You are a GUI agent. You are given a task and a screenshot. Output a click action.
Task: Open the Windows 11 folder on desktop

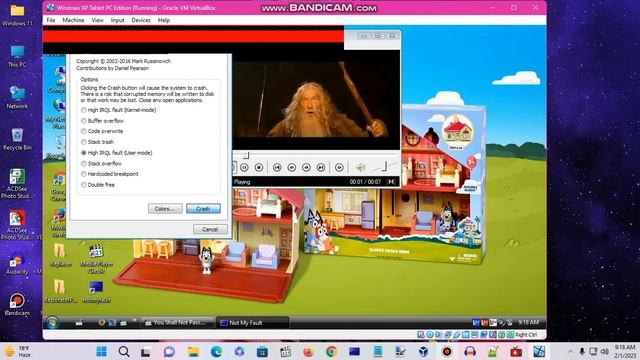[17, 15]
